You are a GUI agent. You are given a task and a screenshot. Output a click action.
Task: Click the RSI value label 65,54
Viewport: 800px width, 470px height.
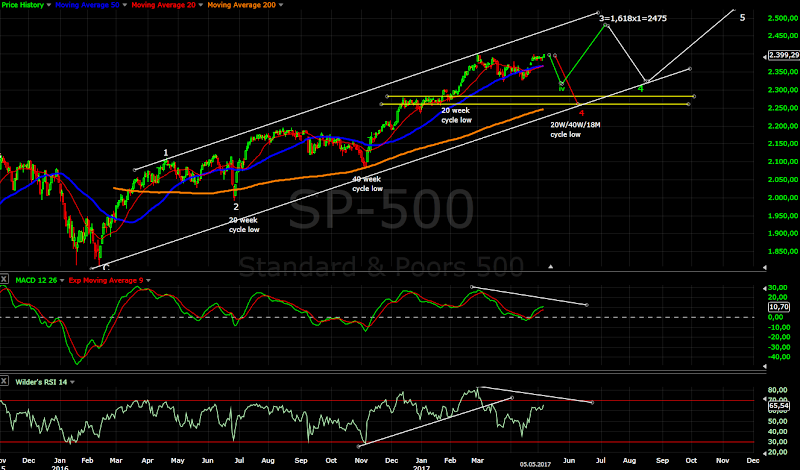pos(779,406)
